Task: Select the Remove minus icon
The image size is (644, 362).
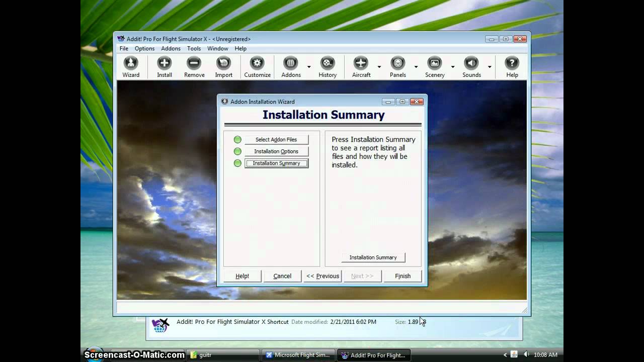Action: (194, 63)
